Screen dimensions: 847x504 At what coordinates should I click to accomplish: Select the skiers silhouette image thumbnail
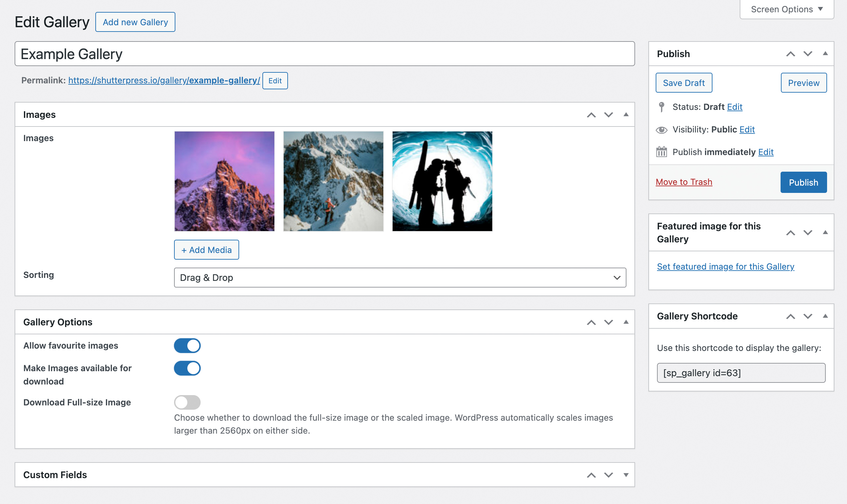point(442,181)
